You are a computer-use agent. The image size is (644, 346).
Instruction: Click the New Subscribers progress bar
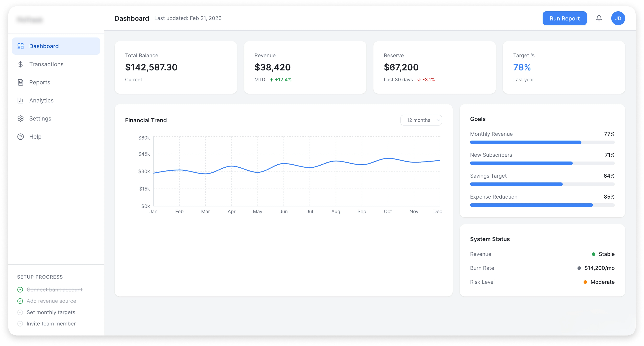point(542,163)
